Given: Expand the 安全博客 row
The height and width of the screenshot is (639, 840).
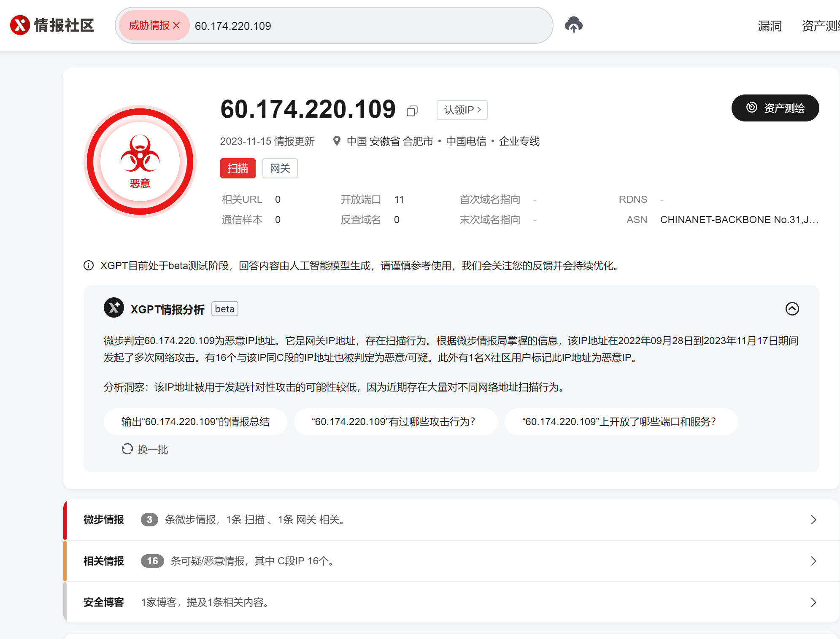Looking at the screenshot, I should click(x=813, y=602).
